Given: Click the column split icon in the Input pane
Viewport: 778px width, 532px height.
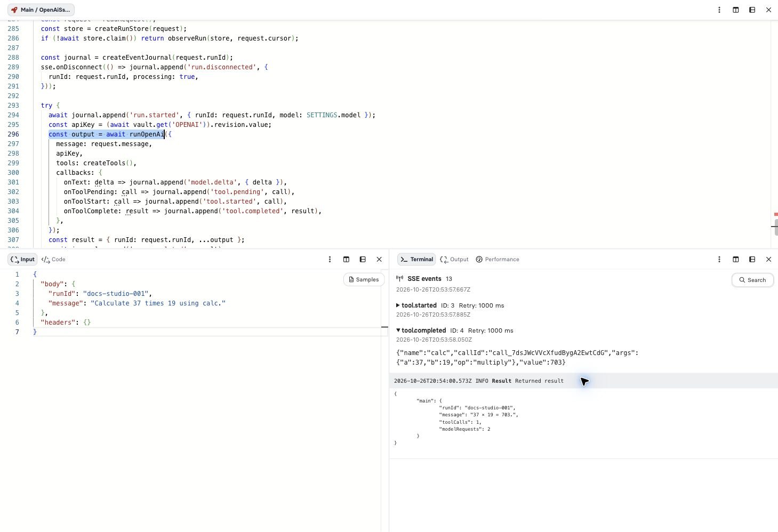Looking at the screenshot, I should (346, 259).
